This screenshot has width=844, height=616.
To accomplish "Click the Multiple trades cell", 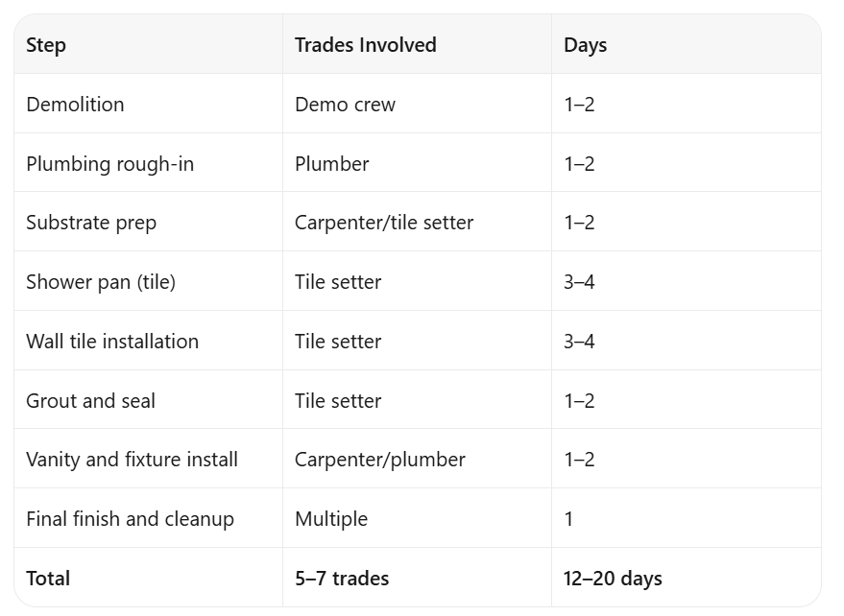I will (x=331, y=519).
